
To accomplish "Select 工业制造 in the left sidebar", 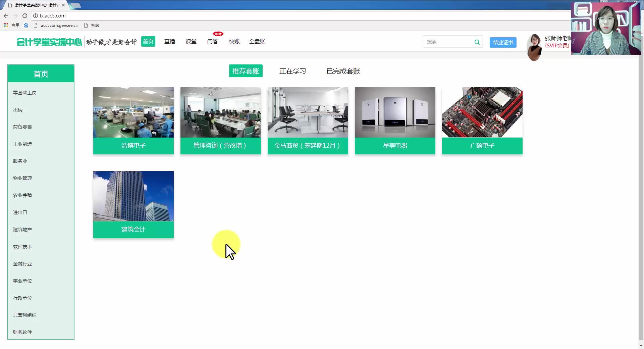I will click(x=22, y=144).
